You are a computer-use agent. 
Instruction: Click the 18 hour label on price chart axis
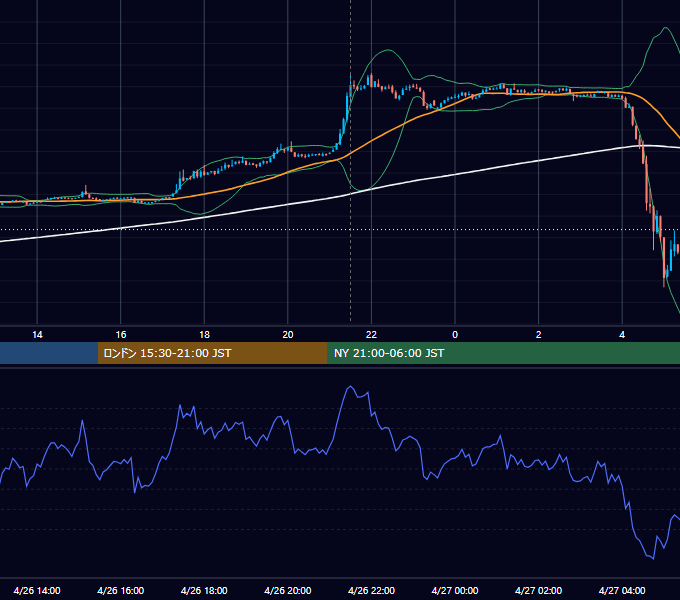coord(204,335)
